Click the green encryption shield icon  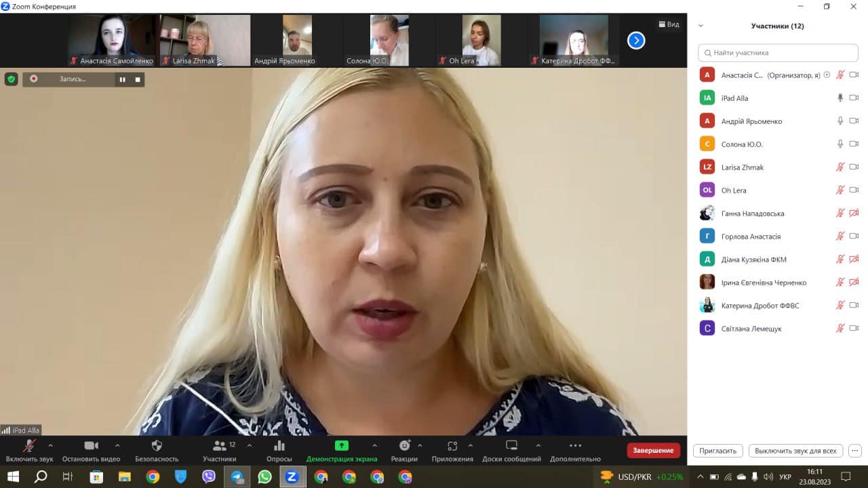(11, 79)
